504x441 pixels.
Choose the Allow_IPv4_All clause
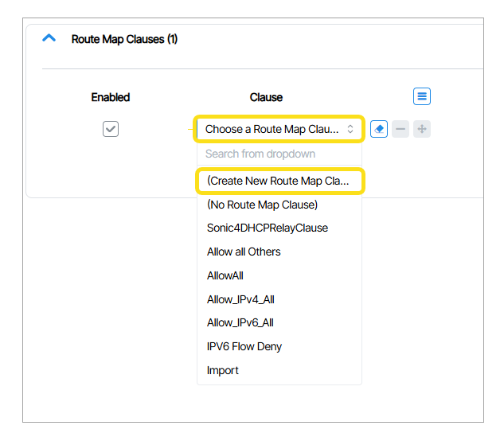240,299
